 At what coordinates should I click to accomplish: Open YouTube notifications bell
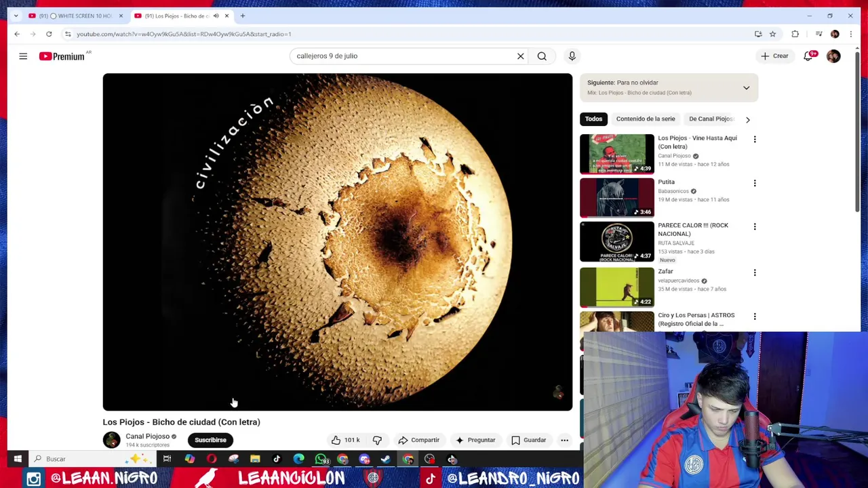[808, 56]
